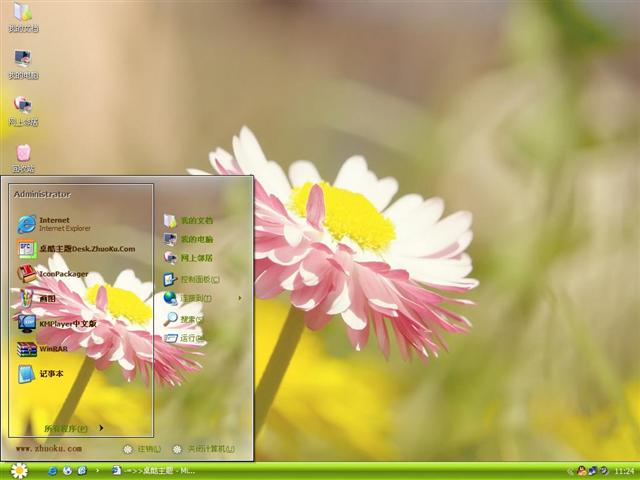The width and height of the screenshot is (640, 480).
Task: Open 画图 Paint from start menu
Action: tap(36, 299)
